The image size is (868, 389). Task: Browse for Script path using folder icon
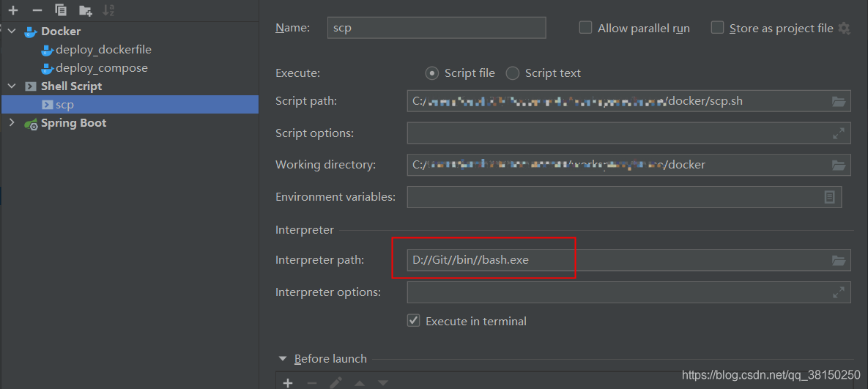tap(839, 101)
